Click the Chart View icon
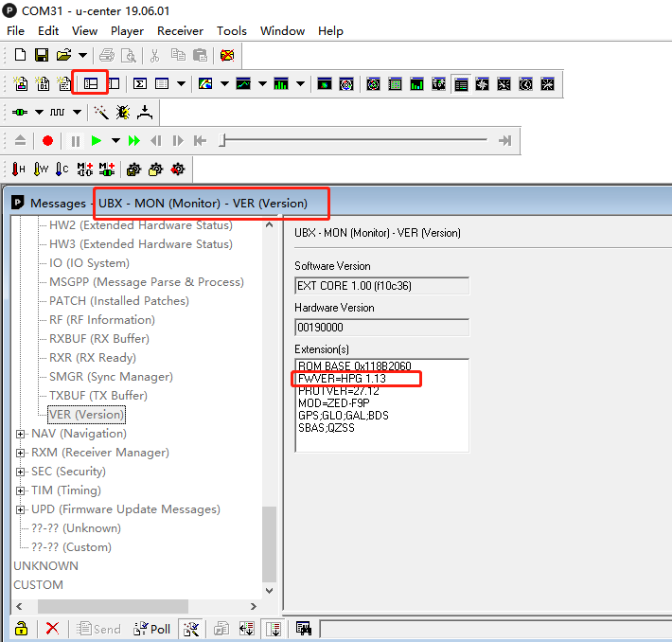 coord(205,83)
